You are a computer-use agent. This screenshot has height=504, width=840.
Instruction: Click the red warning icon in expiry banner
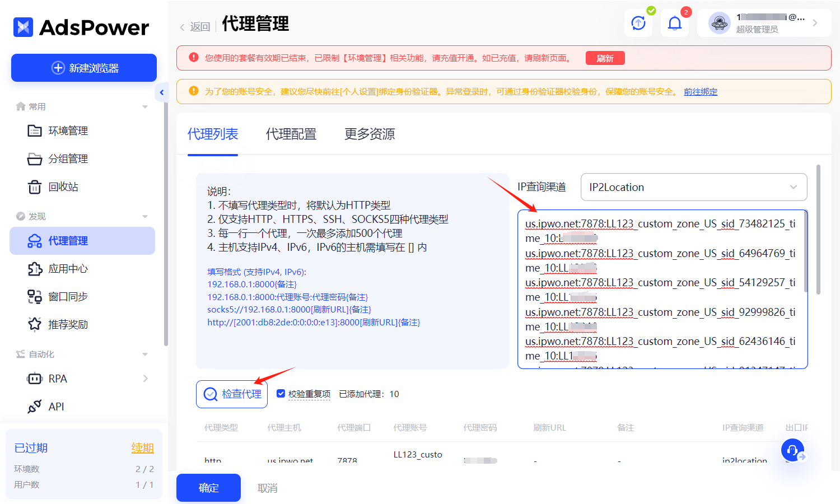(x=194, y=58)
